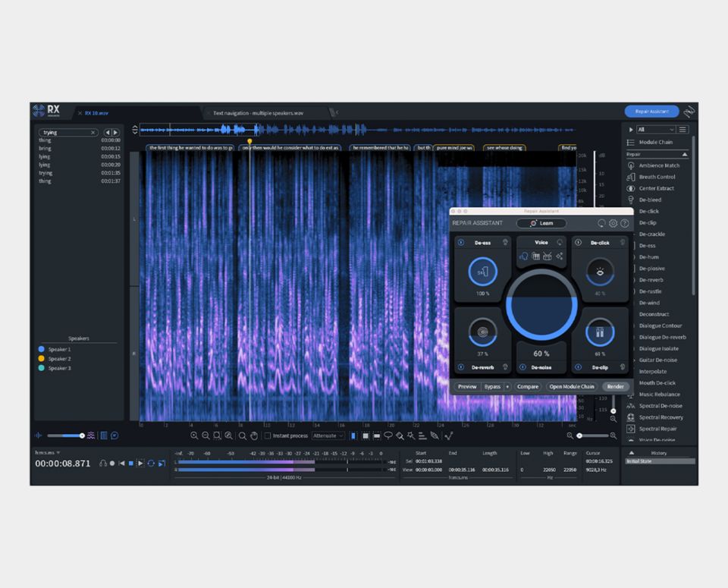Open the Attenuate mode dropdown

tap(328, 435)
